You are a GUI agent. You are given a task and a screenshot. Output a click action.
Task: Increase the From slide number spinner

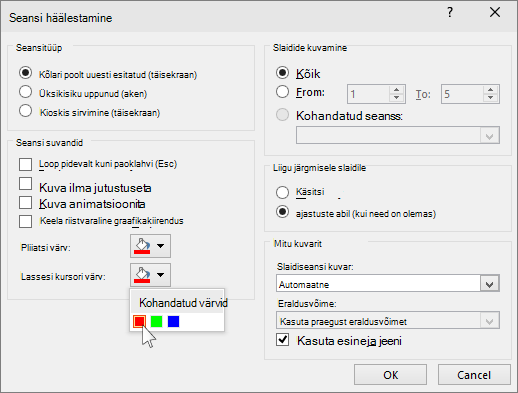[x=396, y=90]
